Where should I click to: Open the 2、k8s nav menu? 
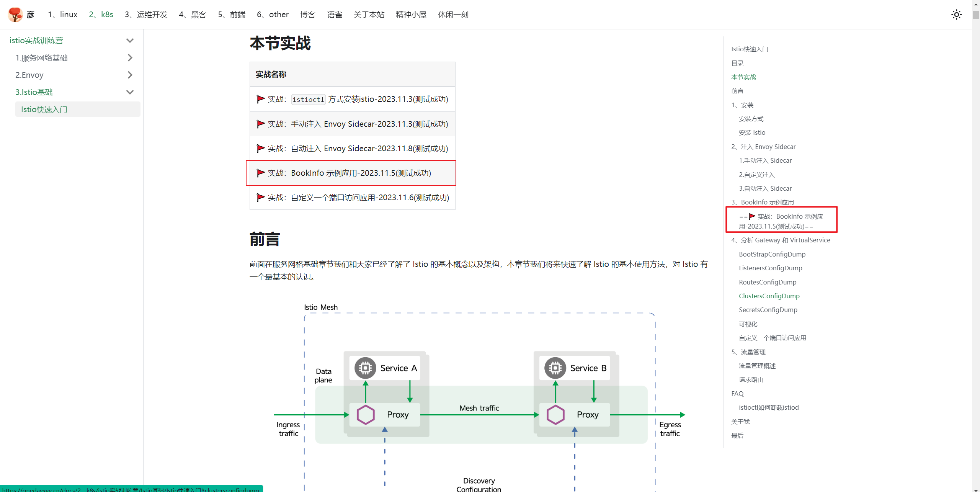[x=101, y=15]
